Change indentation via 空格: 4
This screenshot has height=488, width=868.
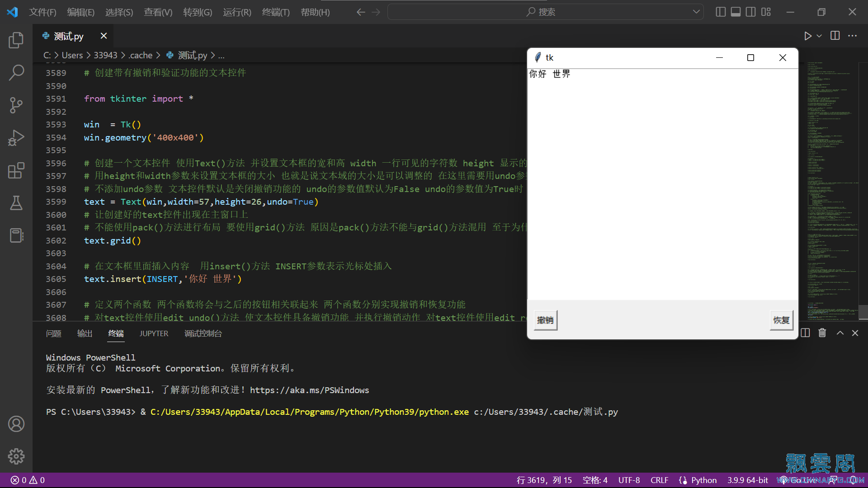point(595,480)
